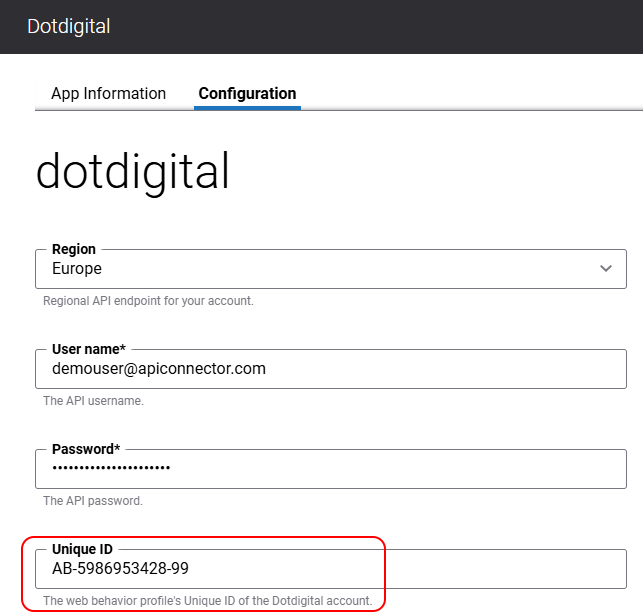Click the 'Regional API endpoint for your account.' hint
The width and height of the screenshot is (643, 614).
coord(148,301)
